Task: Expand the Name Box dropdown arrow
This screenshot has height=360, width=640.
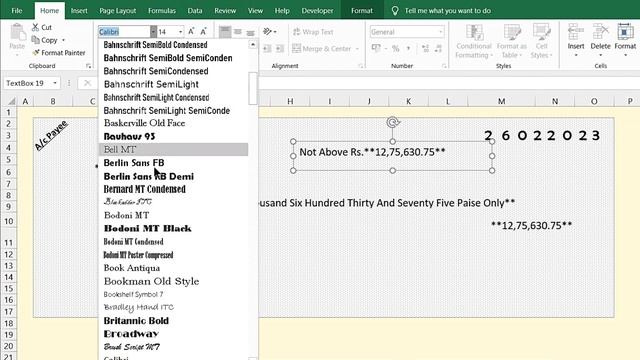Action: (x=55, y=83)
